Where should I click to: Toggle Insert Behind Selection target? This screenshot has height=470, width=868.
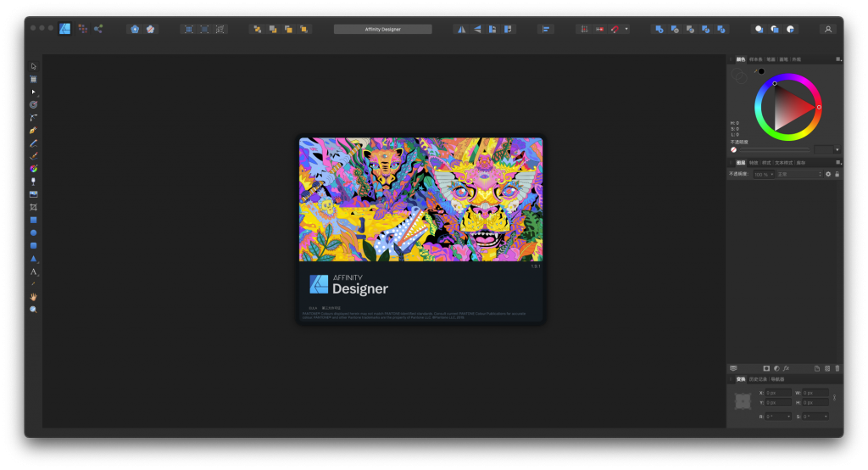[759, 30]
